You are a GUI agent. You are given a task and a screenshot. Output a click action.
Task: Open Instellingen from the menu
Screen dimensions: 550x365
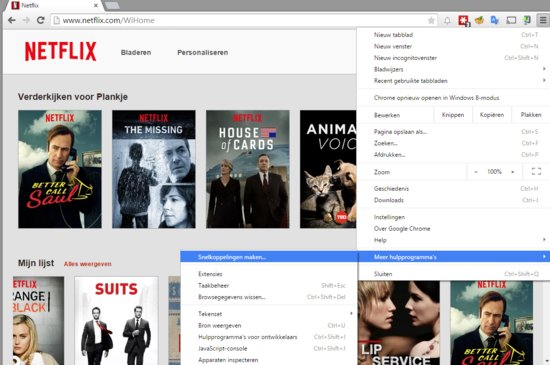[x=453, y=217]
